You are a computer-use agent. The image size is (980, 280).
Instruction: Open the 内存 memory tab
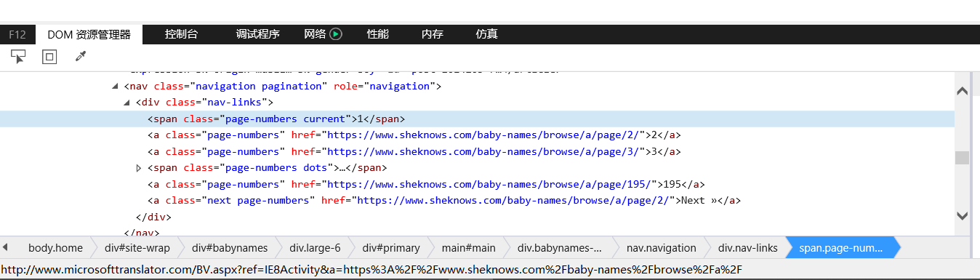(433, 34)
